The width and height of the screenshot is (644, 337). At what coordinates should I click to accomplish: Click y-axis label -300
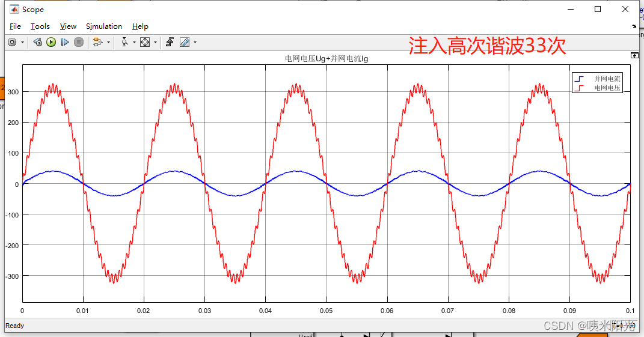[x=13, y=276]
